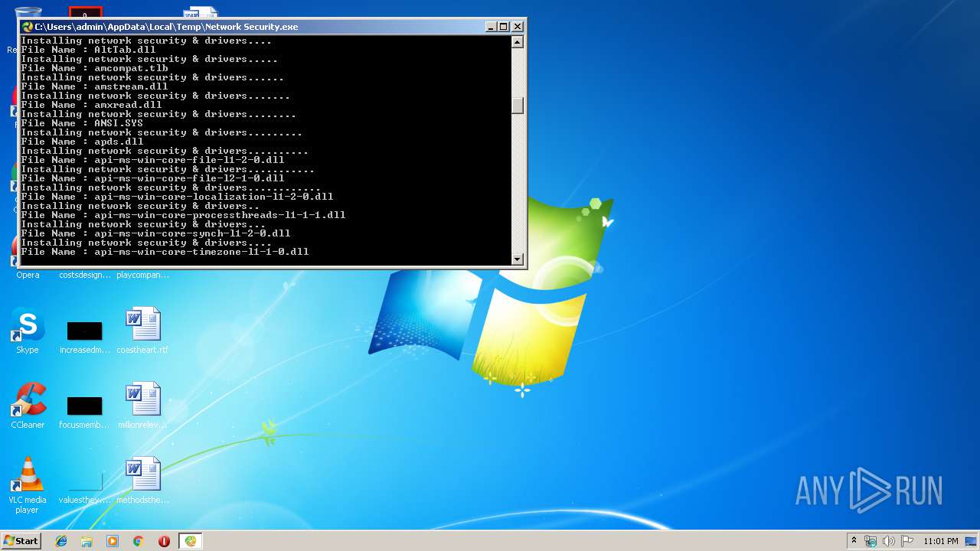Viewport: 980px width, 551px height.
Task: Click the playcompan... file label
Action: [143, 275]
